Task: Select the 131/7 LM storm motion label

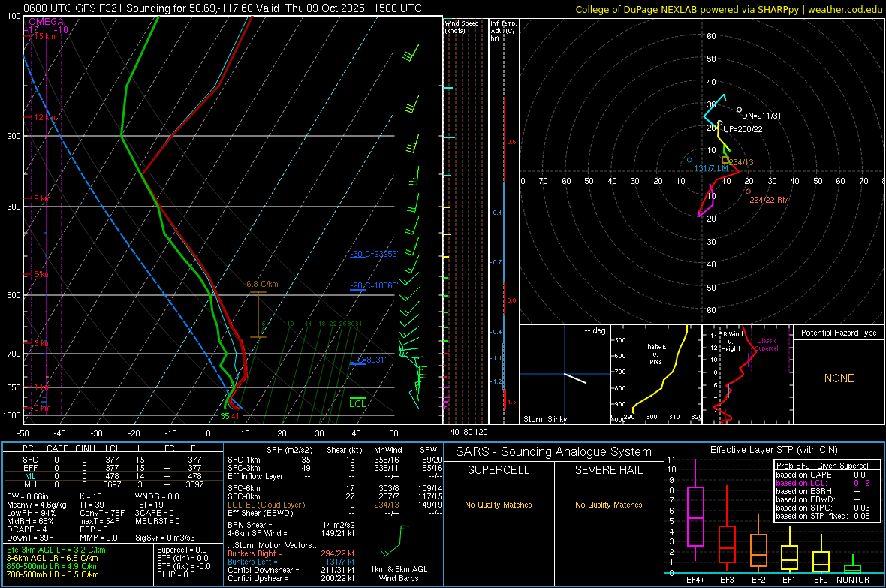Action: click(x=711, y=168)
